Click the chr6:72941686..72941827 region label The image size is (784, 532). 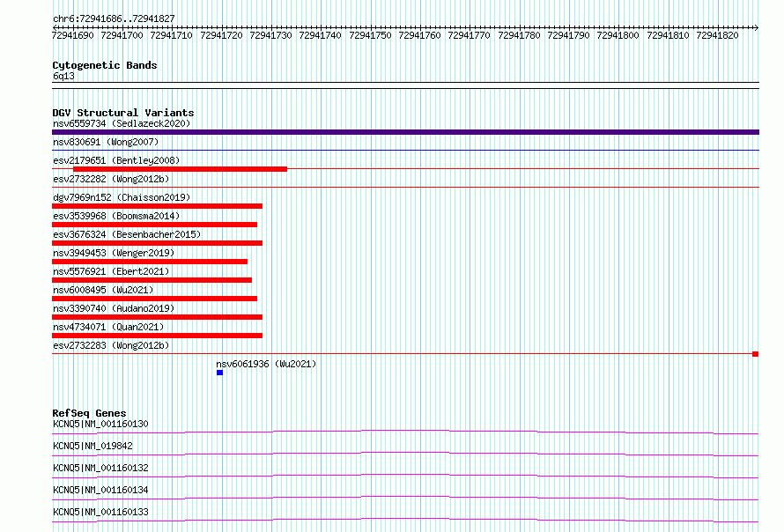click(x=114, y=18)
